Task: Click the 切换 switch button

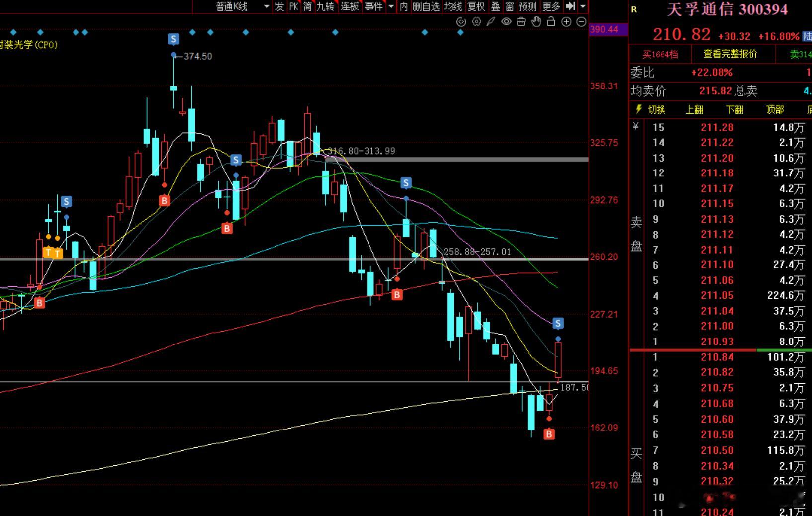Action: point(657,109)
